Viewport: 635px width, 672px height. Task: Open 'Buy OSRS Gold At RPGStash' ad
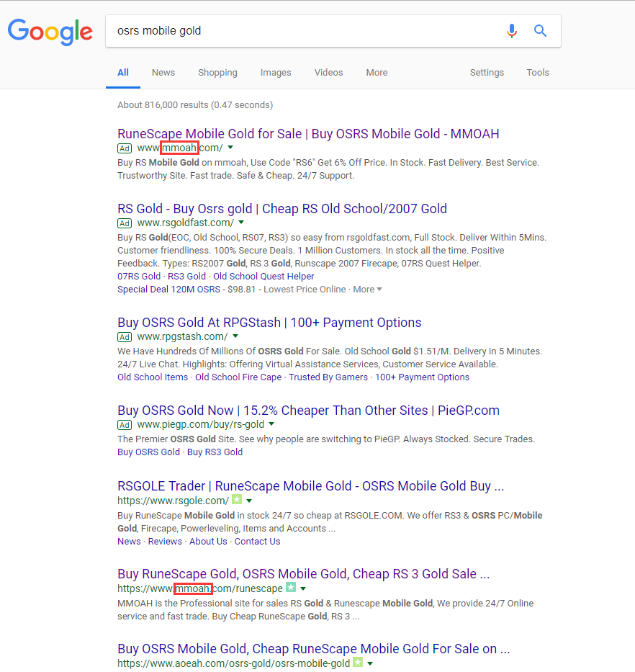click(x=269, y=322)
